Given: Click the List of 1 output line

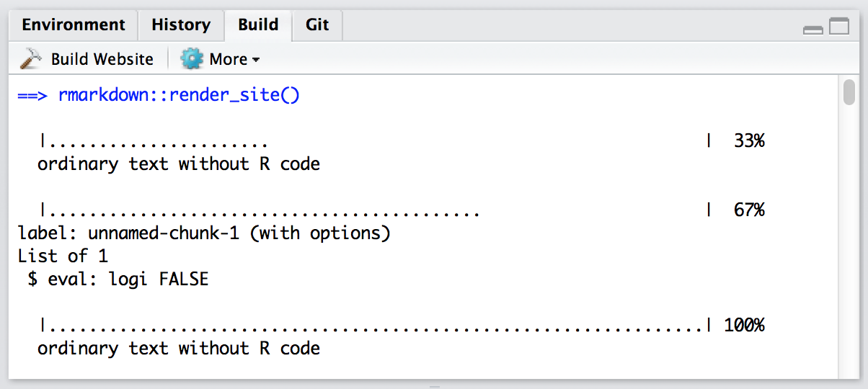Looking at the screenshot, I should 63,256.
